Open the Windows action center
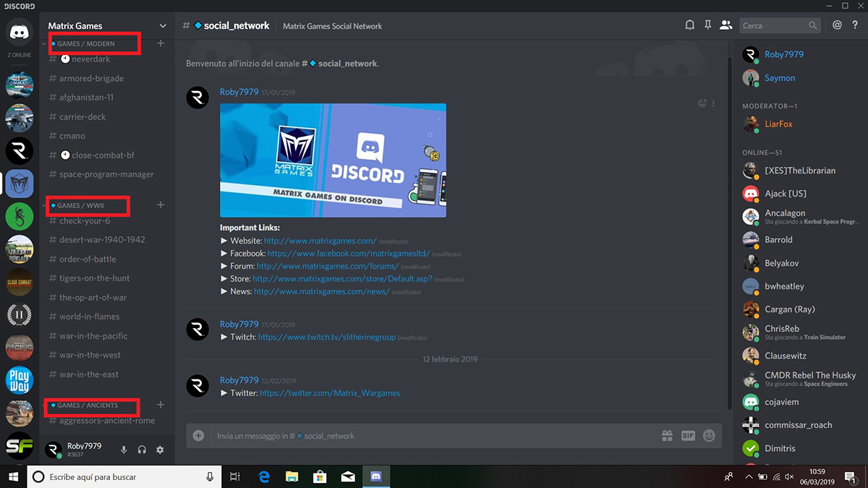The width and height of the screenshot is (868, 488). click(x=851, y=476)
